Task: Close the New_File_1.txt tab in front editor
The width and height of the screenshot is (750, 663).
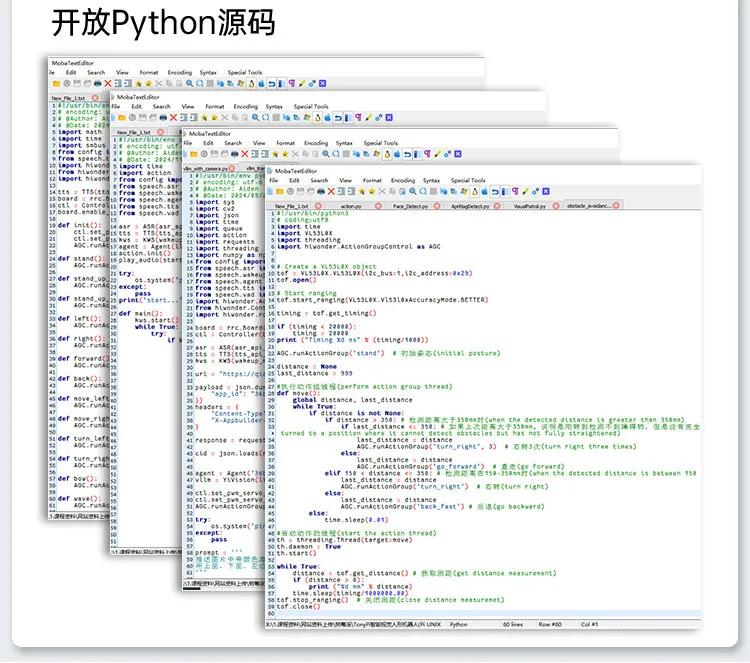Action: coord(318,206)
